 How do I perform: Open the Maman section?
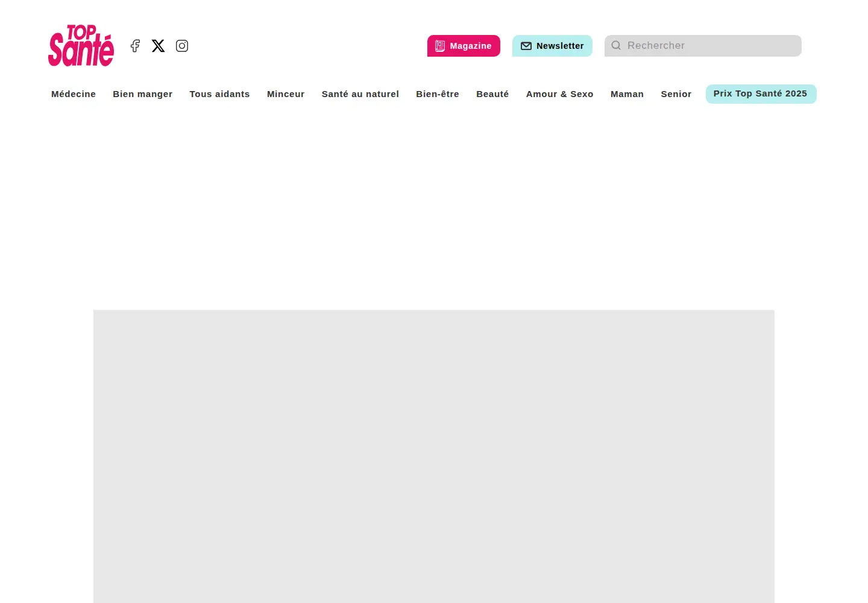pyautogui.click(x=627, y=94)
